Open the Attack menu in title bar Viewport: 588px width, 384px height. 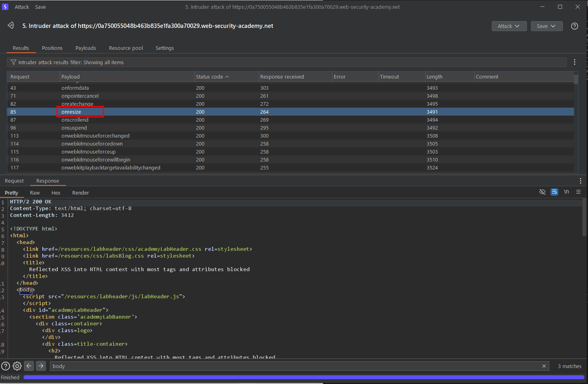(22, 7)
